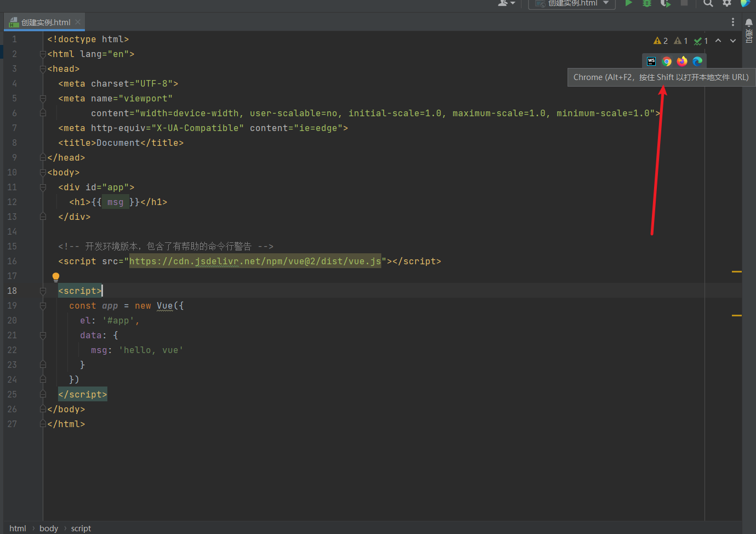Click the editor options kebab menu
This screenshot has width=756, height=534.
click(x=733, y=22)
